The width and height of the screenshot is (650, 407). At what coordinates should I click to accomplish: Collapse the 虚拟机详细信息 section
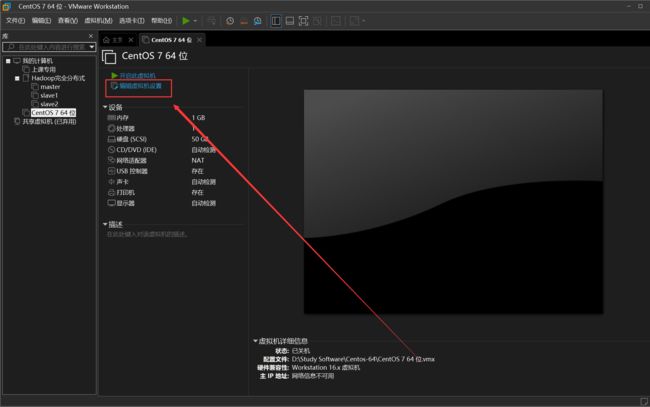255,341
